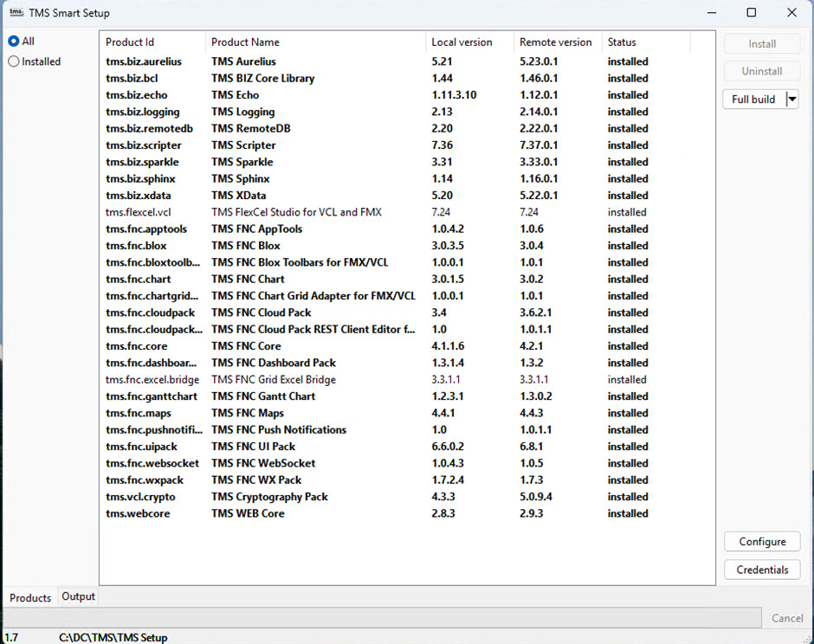Select the Installed filter radio button

14,61
